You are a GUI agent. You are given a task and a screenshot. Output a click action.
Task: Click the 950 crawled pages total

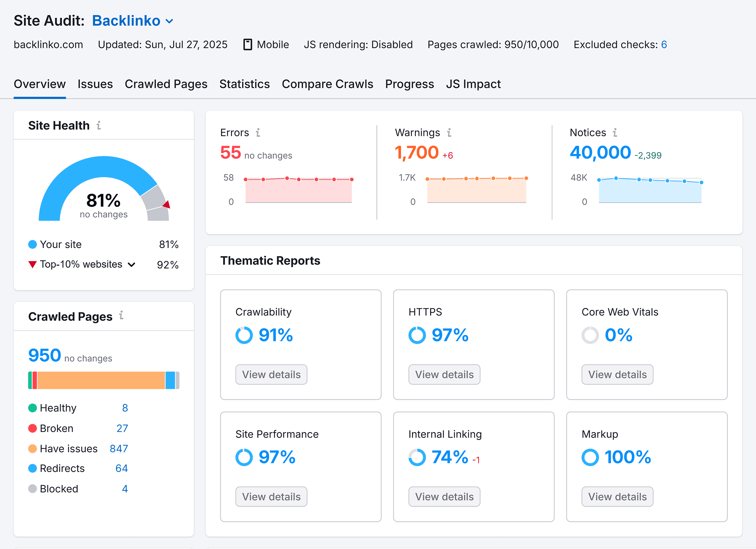click(45, 355)
